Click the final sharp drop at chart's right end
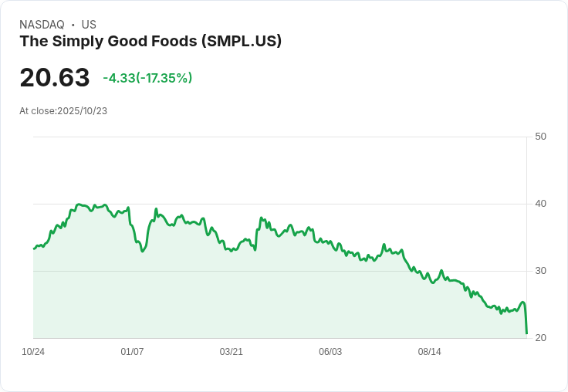The image size is (568, 392). click(526, 320)
